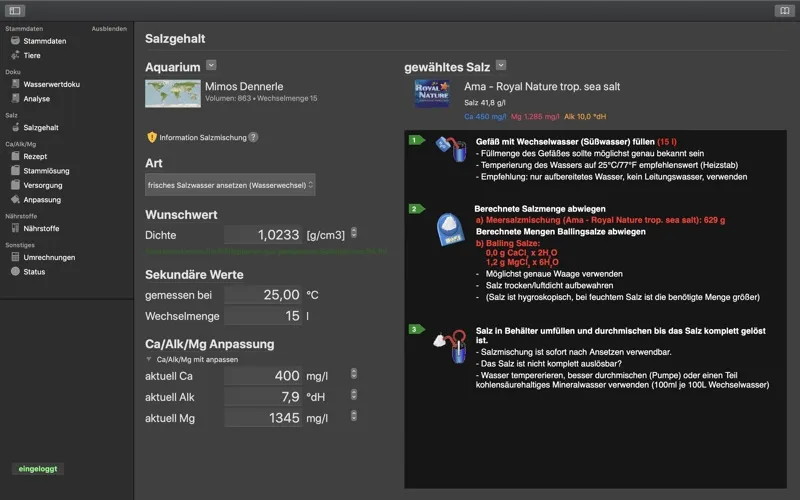Adjust the aktuell Alk stepper
The width and height of the screenshot is (800, 500).
coord(354,394)
